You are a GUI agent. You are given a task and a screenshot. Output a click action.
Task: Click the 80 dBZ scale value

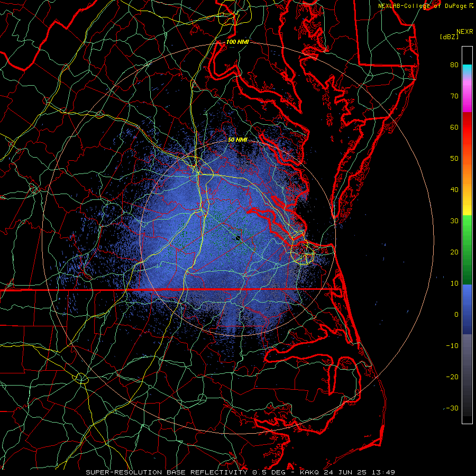(x=454, y=65)
